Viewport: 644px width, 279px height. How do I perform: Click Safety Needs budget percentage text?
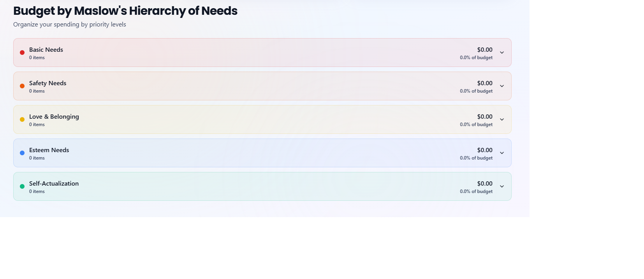tap(476, 91)
